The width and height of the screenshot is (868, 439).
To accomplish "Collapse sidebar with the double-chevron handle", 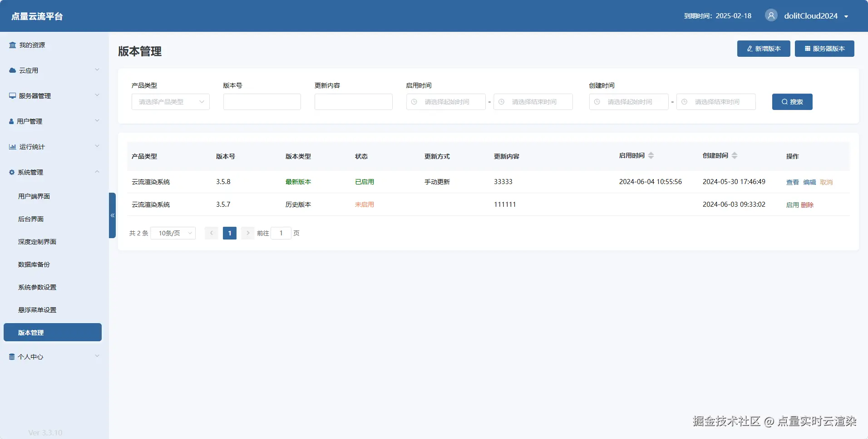I will 112,215.
